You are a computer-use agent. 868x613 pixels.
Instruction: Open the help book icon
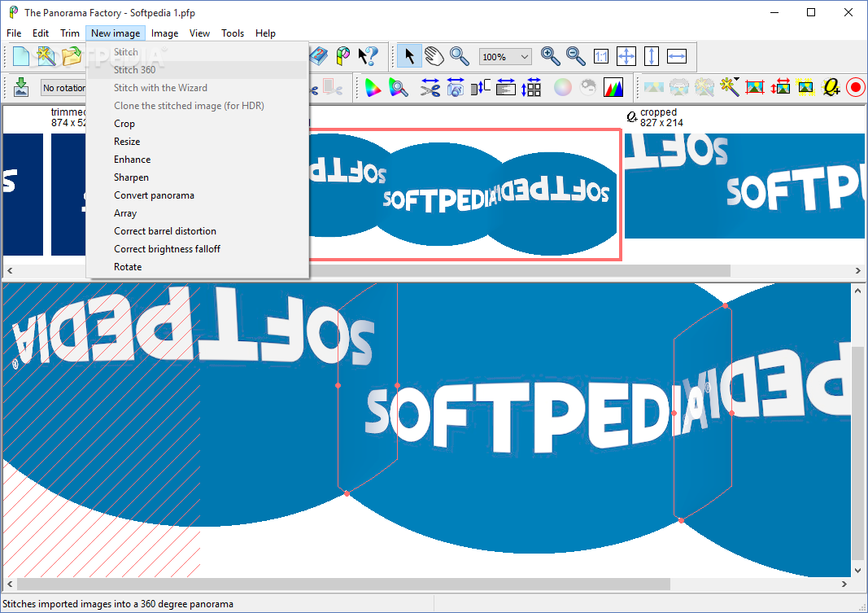[x=319, y=56]
